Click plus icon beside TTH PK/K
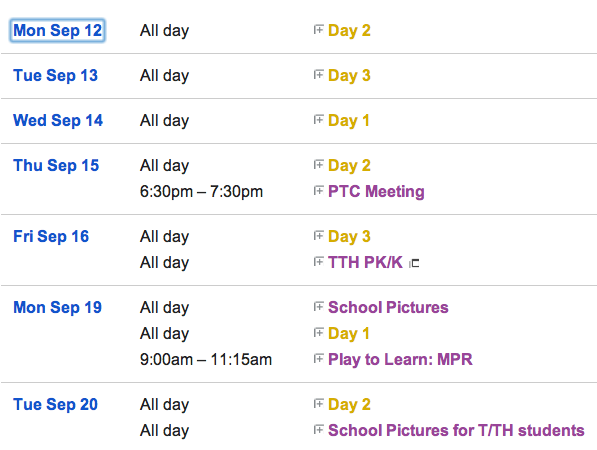597x450 pixels. (318, 262)
